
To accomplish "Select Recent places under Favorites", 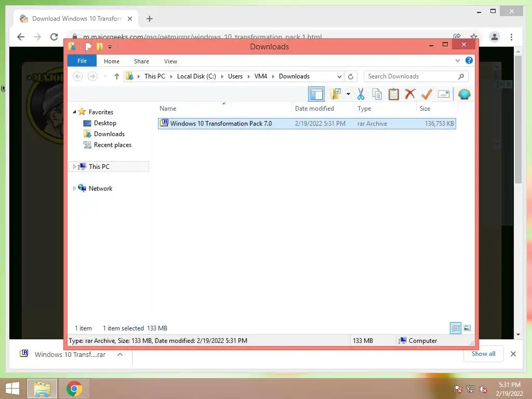I will click(113, 145).
